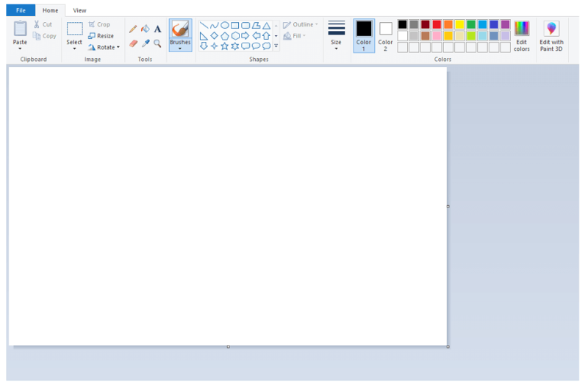Click the rectangular Select tool icon

tap(75, 29)
